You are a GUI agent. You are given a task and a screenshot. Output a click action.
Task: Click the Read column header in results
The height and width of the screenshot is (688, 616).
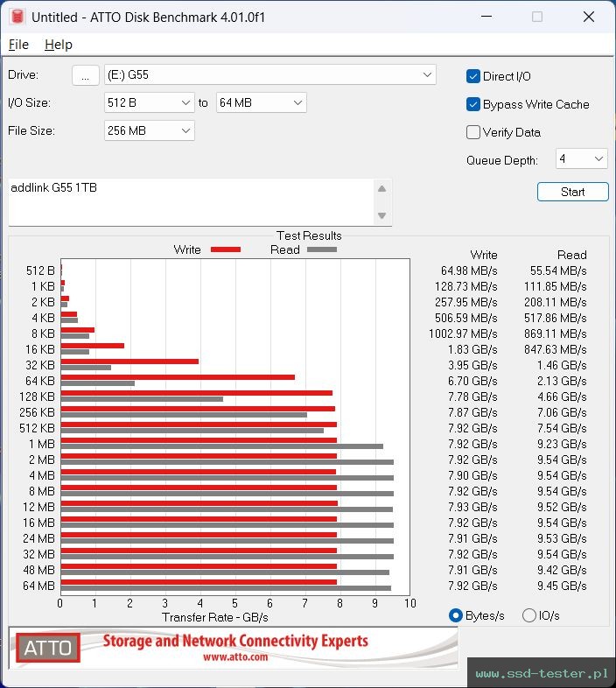click(571, 255)
